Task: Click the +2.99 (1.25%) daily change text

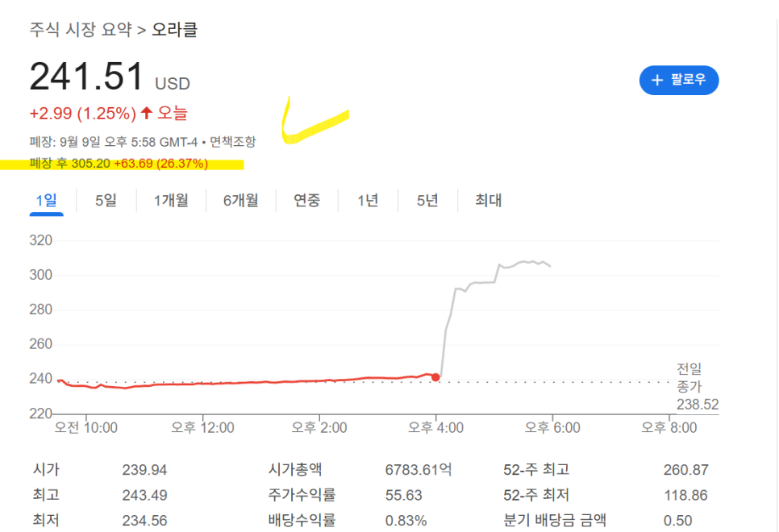Action: click(x=82, y=114)
